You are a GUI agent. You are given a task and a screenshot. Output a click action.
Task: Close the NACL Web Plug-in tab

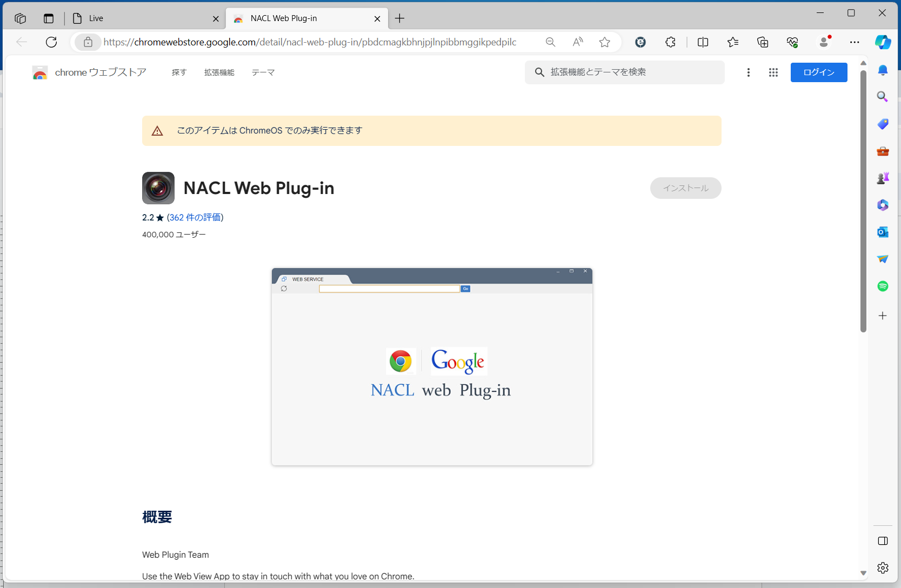point(377,18)
